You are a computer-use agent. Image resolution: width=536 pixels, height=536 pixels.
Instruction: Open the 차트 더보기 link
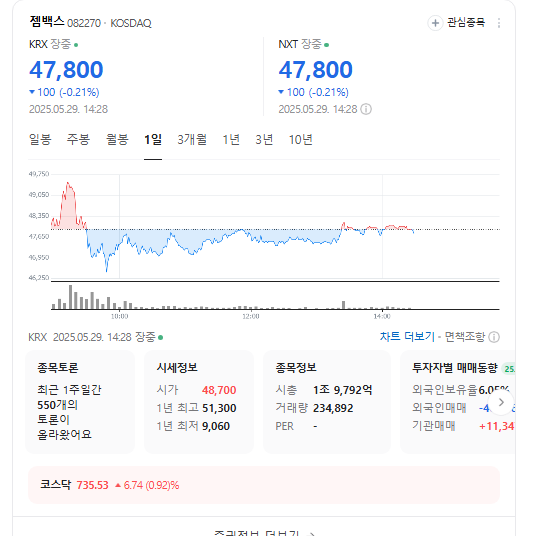[x=407, y=337]
